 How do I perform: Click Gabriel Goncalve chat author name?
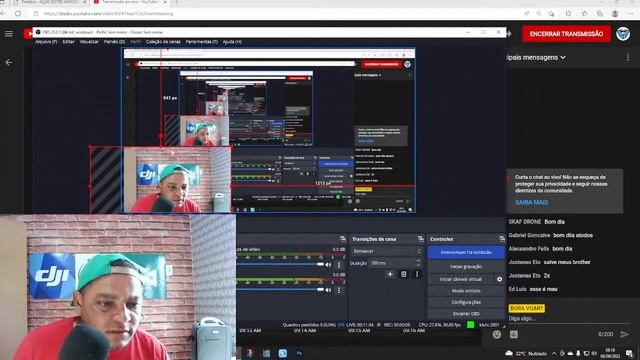(529, 235)
